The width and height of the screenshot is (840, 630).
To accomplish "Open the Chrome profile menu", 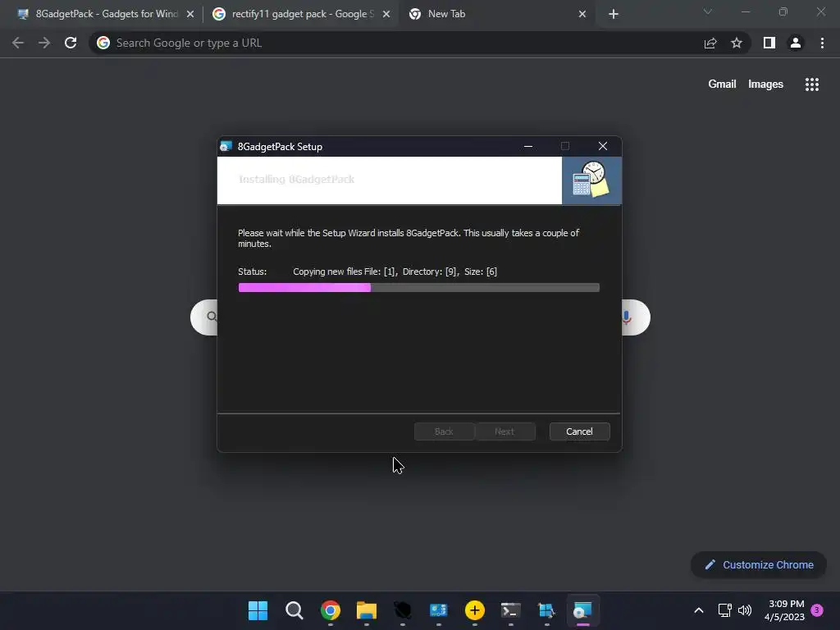I will (x=796, y=43).
